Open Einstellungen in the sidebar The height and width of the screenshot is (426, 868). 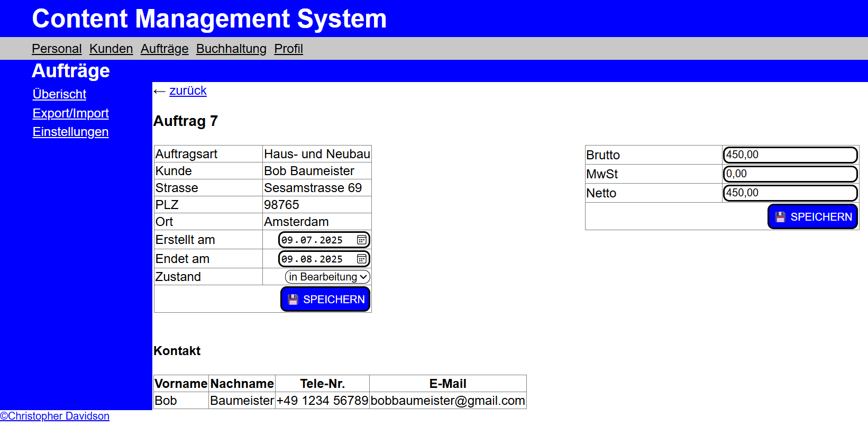tap(70, 132)
